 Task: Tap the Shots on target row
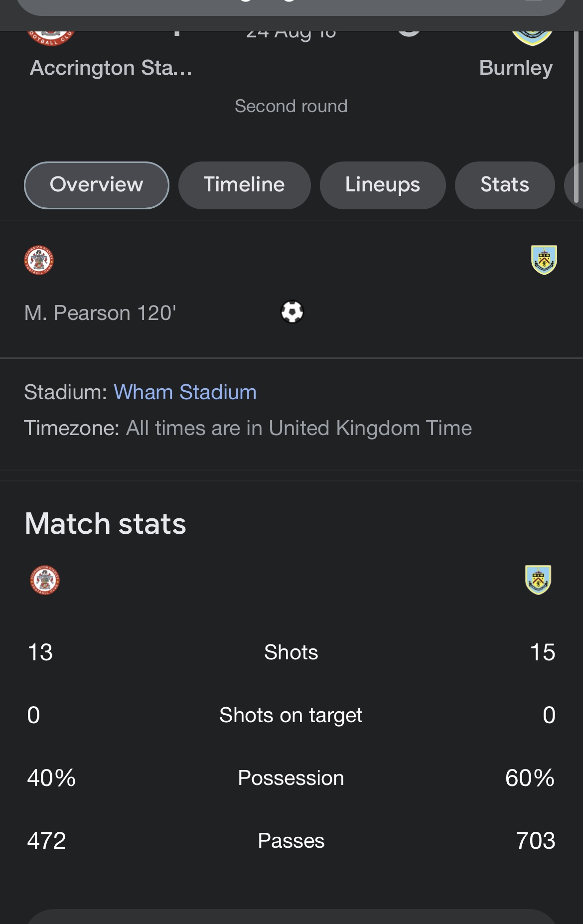[291, 715]
